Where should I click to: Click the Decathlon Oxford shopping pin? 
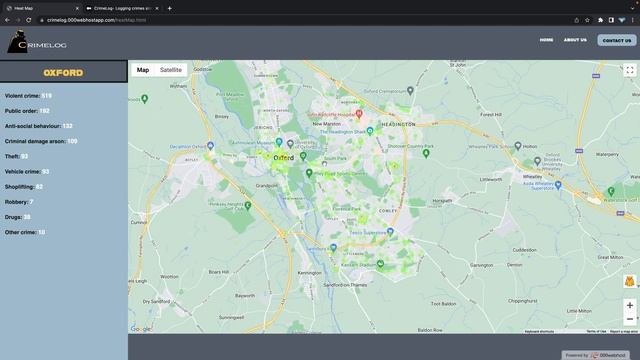click(x=210, y=145)
